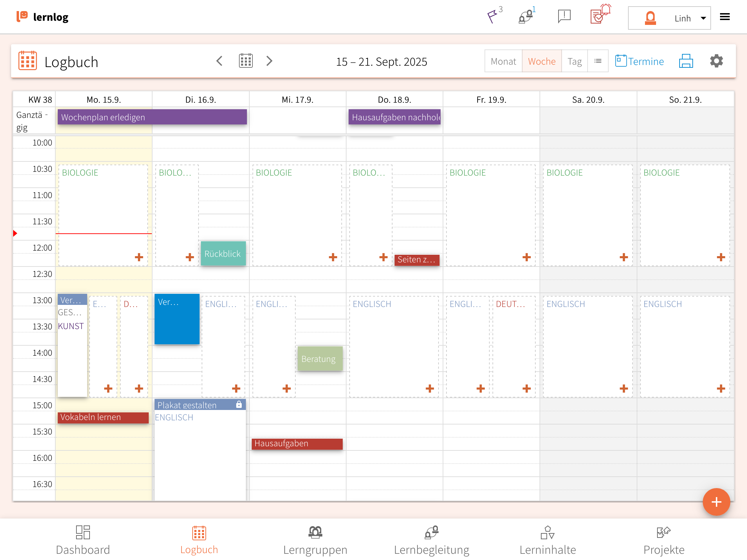Go to next week
747x560 pixels.
click(269, 61)
